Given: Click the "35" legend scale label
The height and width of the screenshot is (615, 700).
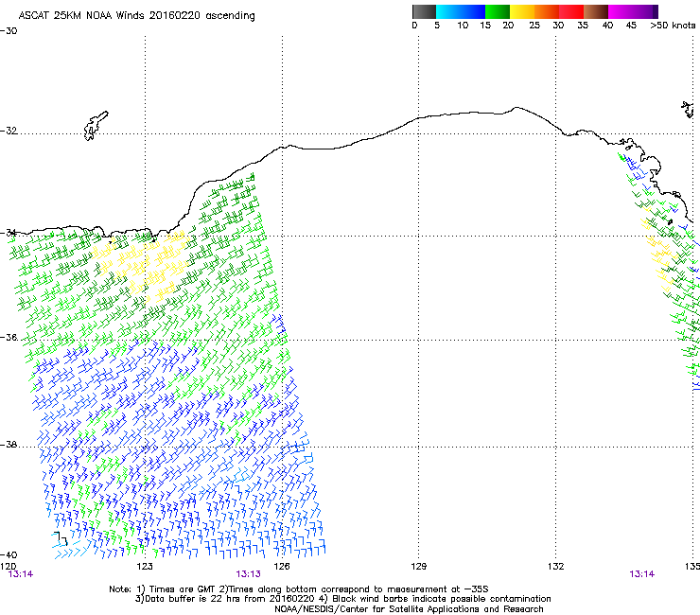Looking at the screenshot, I should (583, 26).
